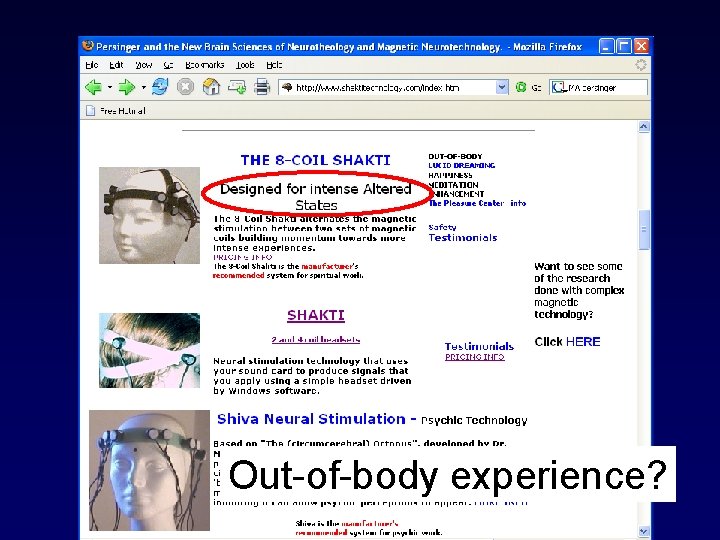Image resolution: width=720 pixels, height=540 pixels.
Task: Open the File menu
Action: 92,65
